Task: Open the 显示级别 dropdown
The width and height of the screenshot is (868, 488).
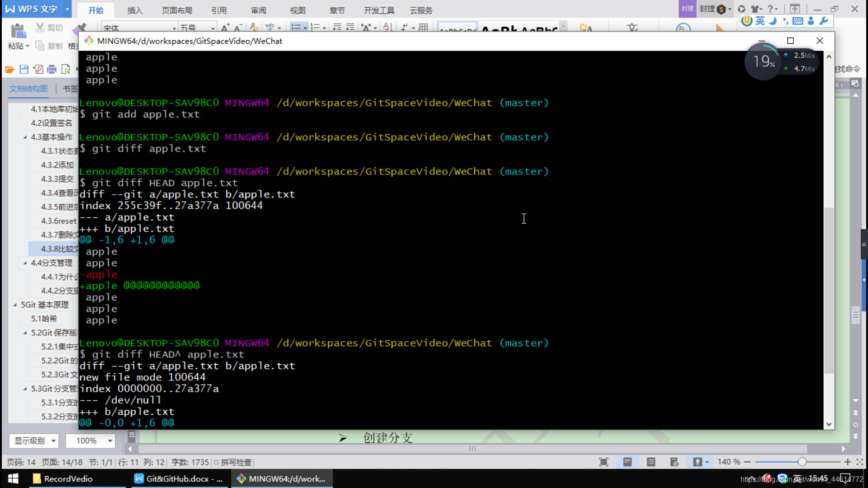Action: (x=34, y=441)
